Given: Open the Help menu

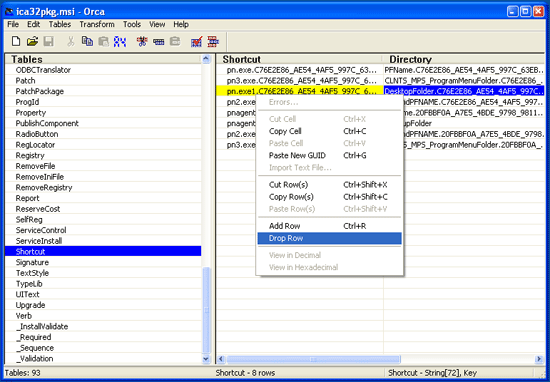Looking at the screenshot, I should point(181,24).
